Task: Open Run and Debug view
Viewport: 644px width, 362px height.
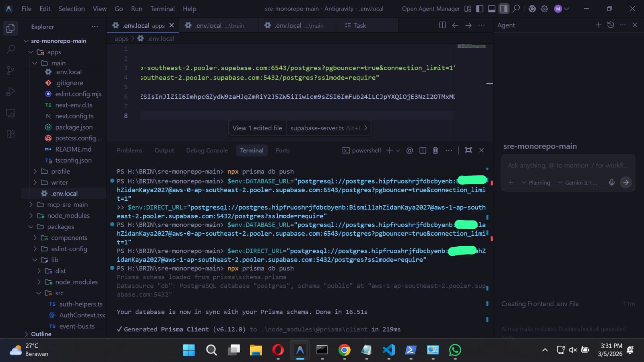Action: 11,92
